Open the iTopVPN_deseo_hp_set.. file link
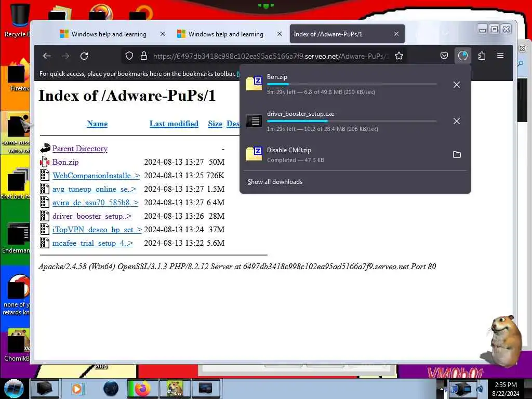 pyautogui.click(x=97, y=230)
